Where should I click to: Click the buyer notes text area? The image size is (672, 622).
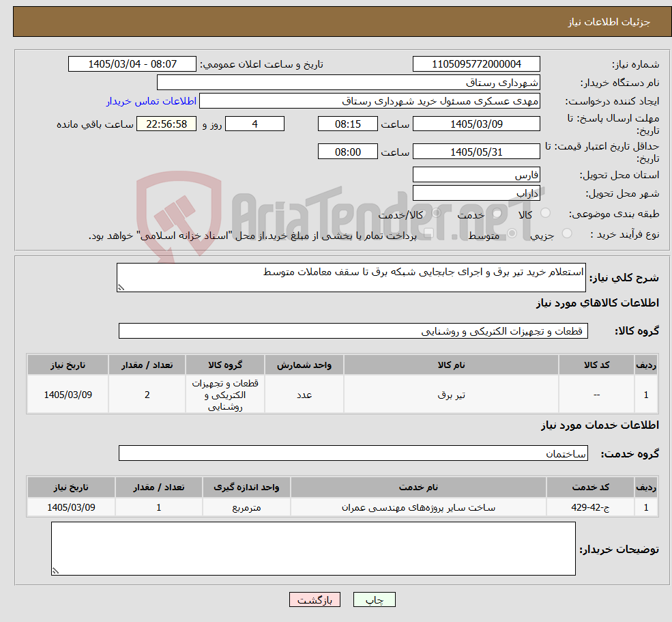pyautogui.click(x=313, y=548)
